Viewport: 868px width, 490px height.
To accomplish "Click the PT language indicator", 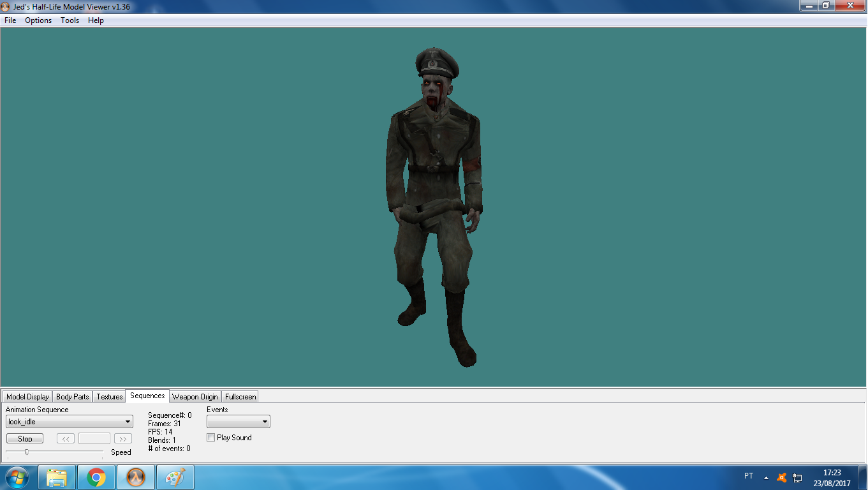I will coord(749,476).
